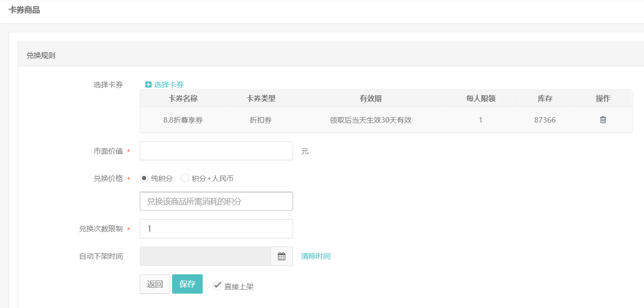The height and width of the screenshot is (308, 644).
Task: Click the 有效期 column header
Action: pyautogui.click(x=370, y=99)
